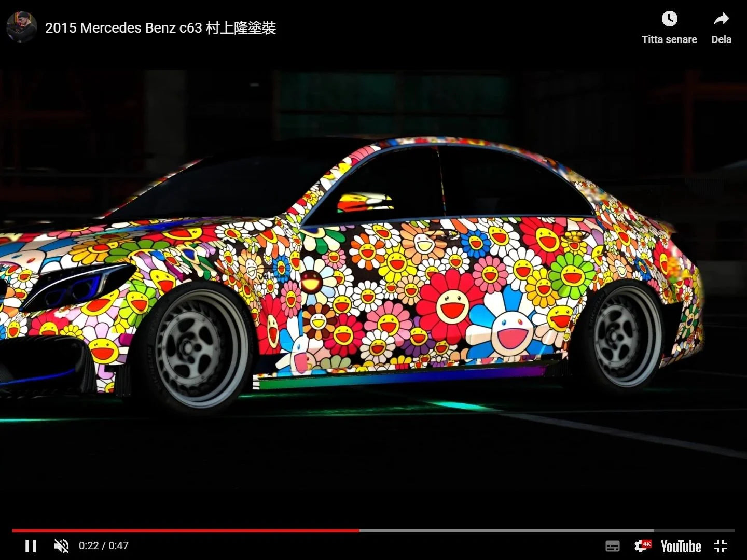This screenshot has width=747, height=560.
Task: Pause the video playback
Action: 31,545
